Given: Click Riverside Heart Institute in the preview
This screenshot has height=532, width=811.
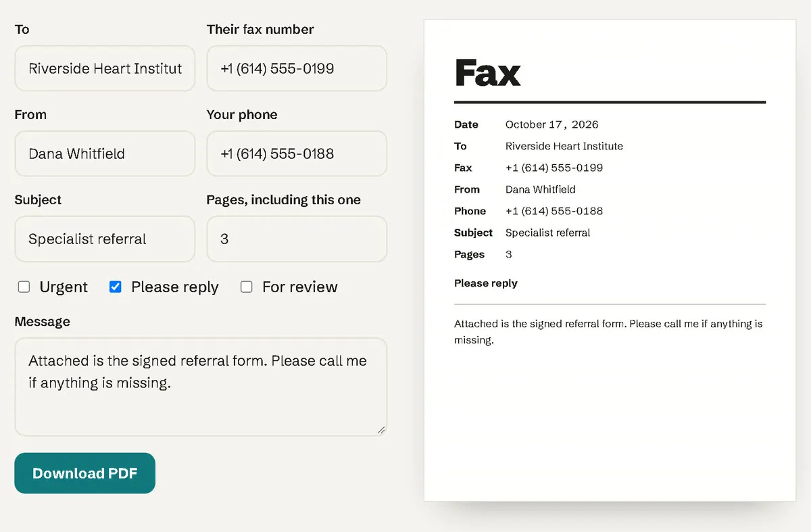Looking at the screenshot, I should 564,146.
